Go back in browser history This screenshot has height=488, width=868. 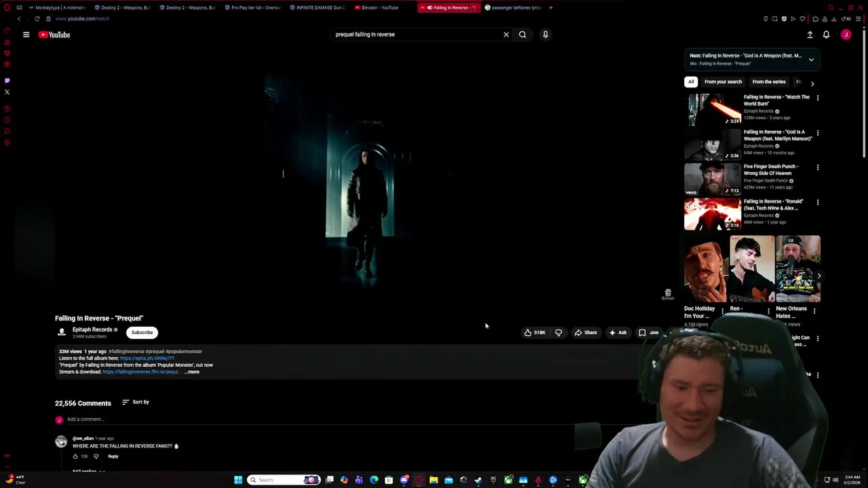pos(19,19)
